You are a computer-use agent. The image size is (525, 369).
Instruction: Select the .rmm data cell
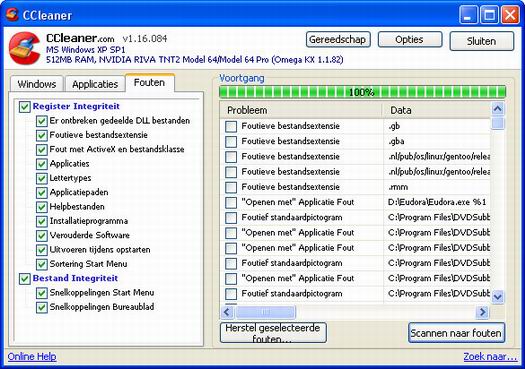[437, 187]
